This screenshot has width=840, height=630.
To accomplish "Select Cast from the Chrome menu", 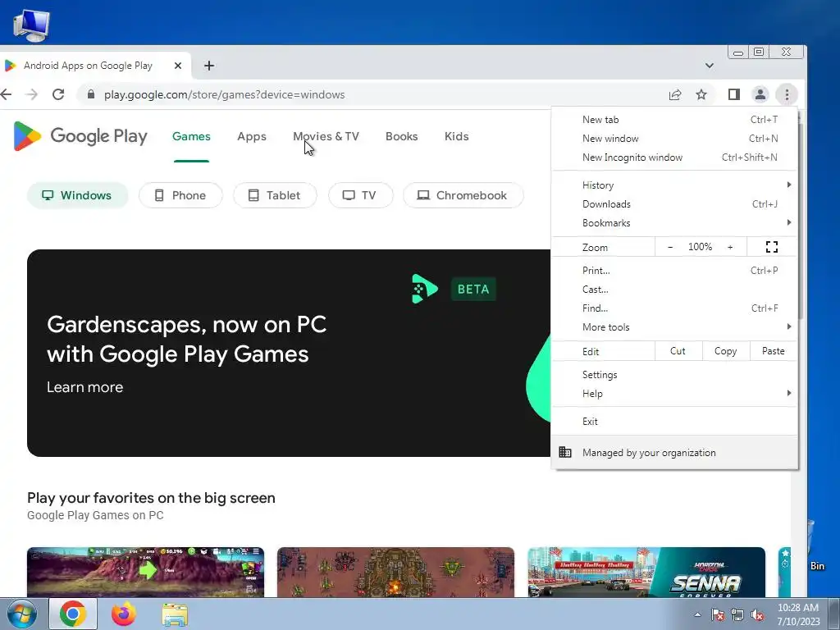I will (x=675, y=290).
